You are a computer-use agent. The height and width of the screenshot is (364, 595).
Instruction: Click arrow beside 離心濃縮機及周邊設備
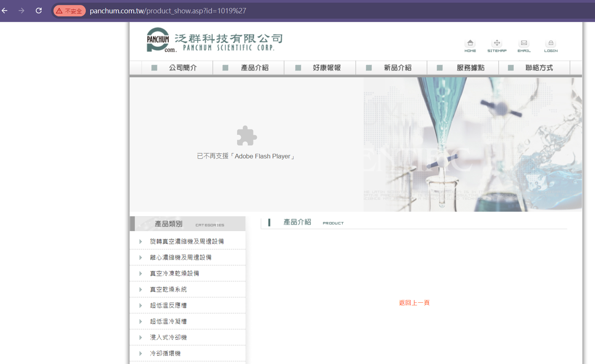point(141,257)
